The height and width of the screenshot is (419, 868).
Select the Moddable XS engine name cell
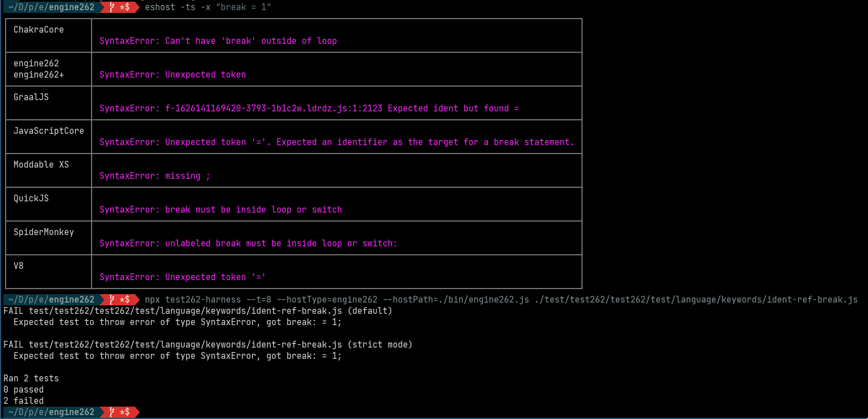pos(48,170)
